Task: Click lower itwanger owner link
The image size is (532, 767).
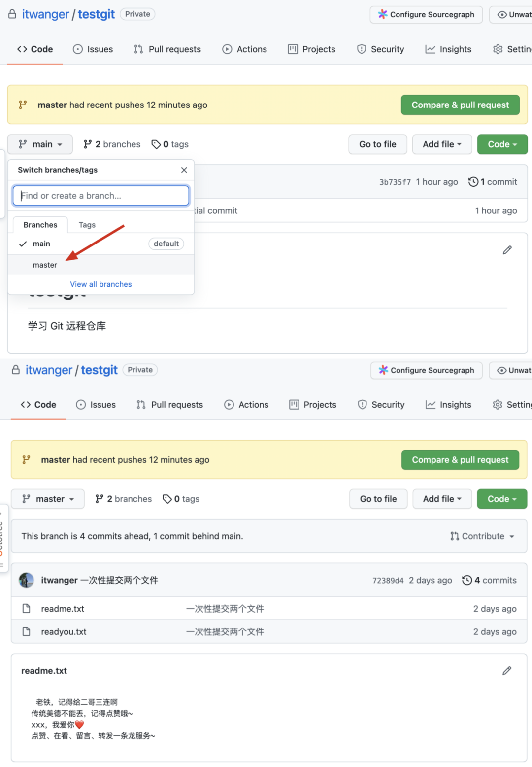Action: [x=49, y=370]
